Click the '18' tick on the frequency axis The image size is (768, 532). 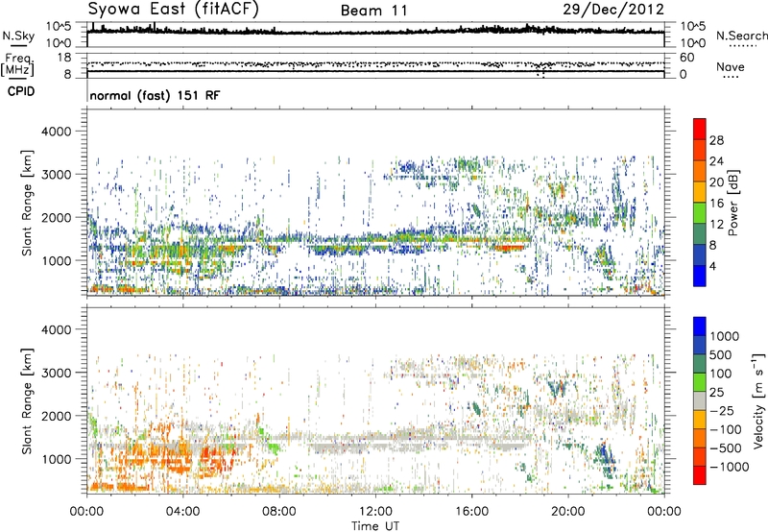click(63, 58)
